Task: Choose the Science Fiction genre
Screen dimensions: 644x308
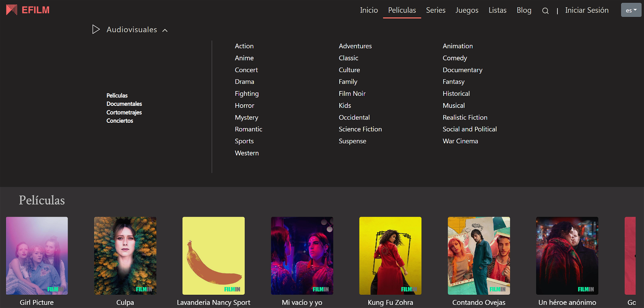Action: [360, 129]
